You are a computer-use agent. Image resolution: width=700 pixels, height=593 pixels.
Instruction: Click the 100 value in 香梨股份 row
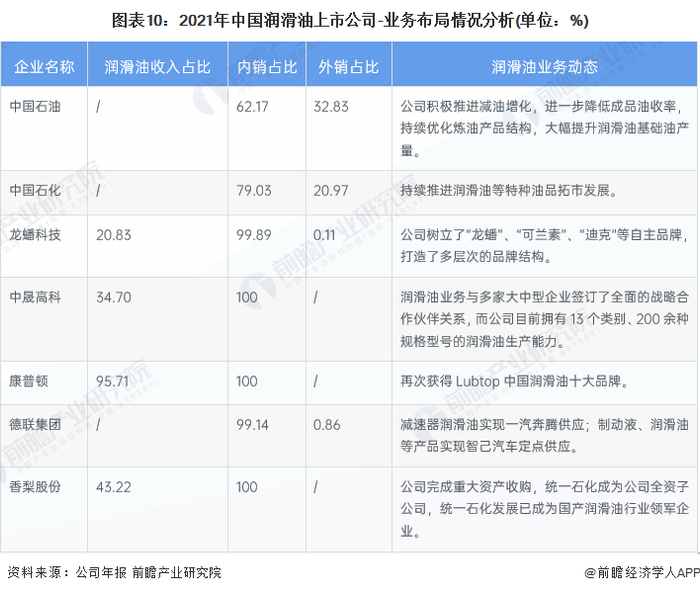tap(247, 487)
